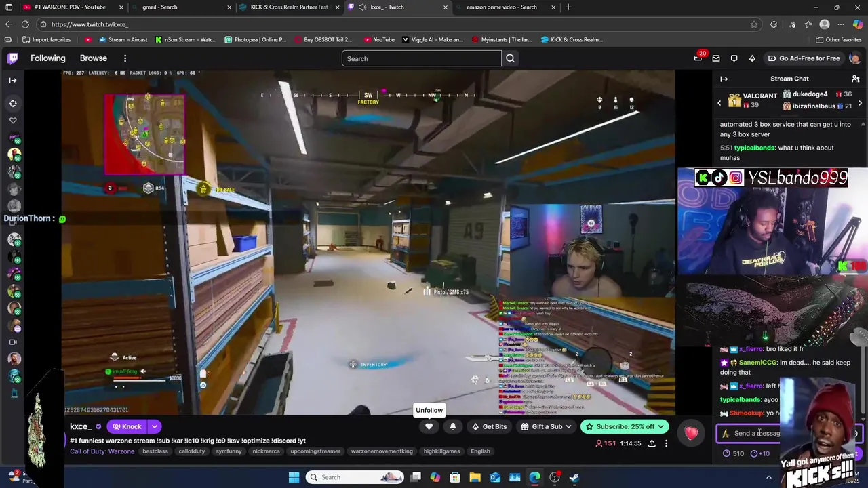Open the Twitch home logo

(x=13, y=58)
